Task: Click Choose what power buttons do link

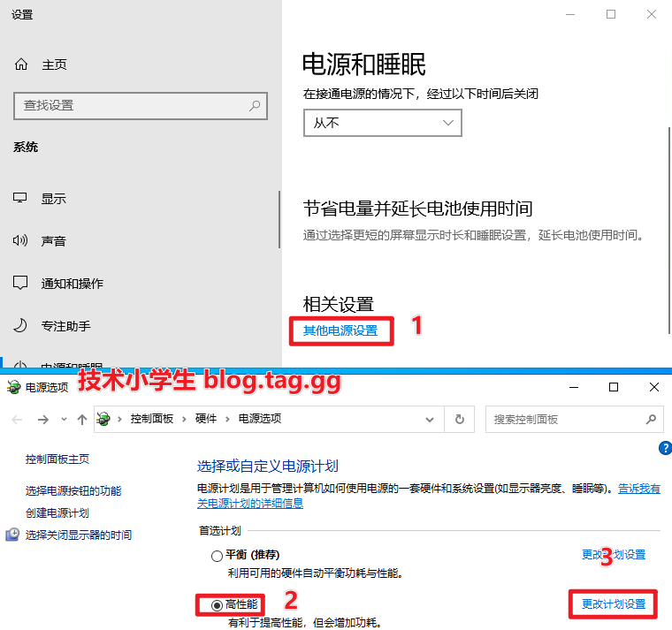Action: pyautogui.click(x=73, y=490)
